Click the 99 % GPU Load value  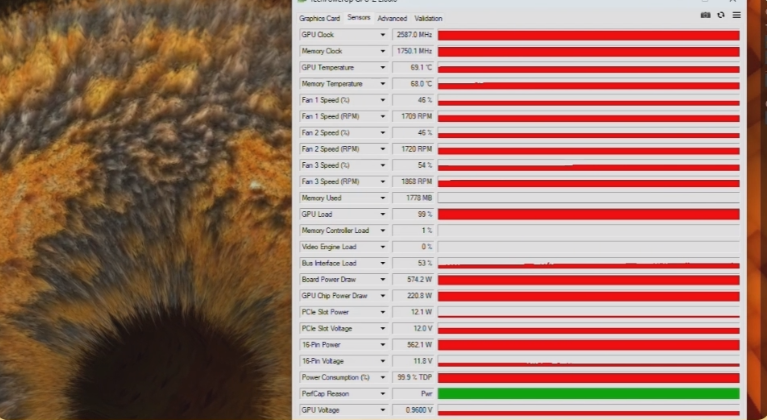click(x=413, y=214)
